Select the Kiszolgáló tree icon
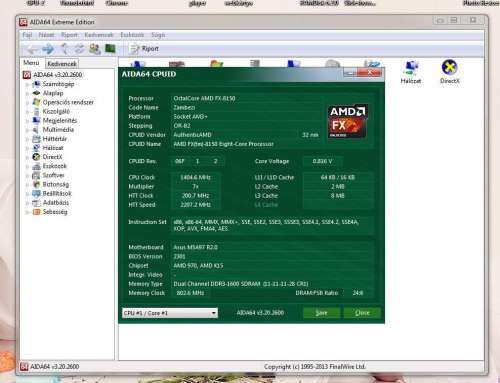500x383 pixels. tap(36, 111)
